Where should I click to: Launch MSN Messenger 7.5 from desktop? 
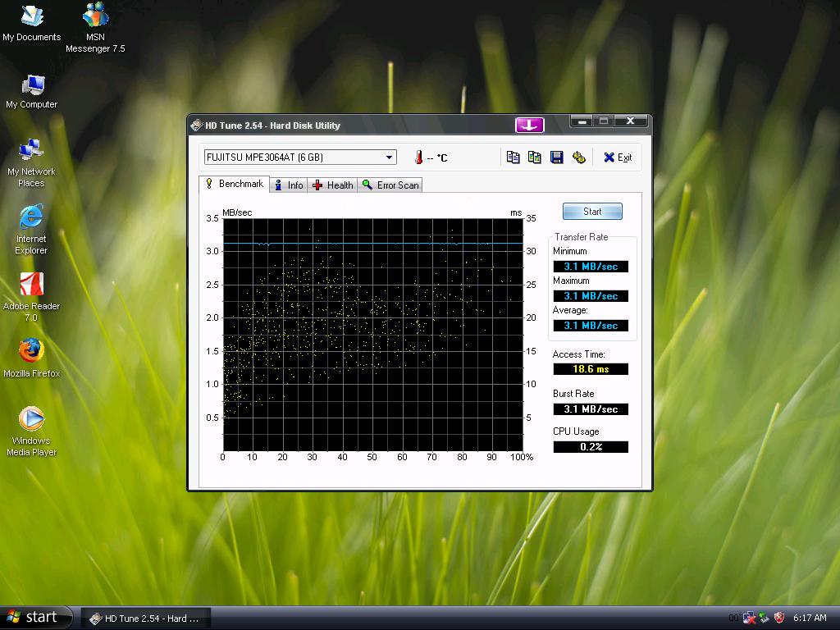(95, 28)
